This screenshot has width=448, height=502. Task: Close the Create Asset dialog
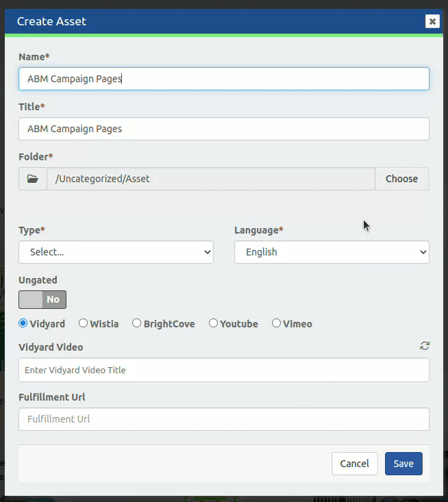[x=432, y=21]
